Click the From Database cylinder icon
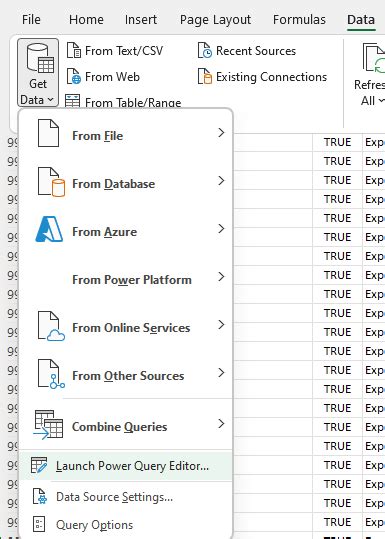This screenshot has width=385, height=539. click(51, 182)
